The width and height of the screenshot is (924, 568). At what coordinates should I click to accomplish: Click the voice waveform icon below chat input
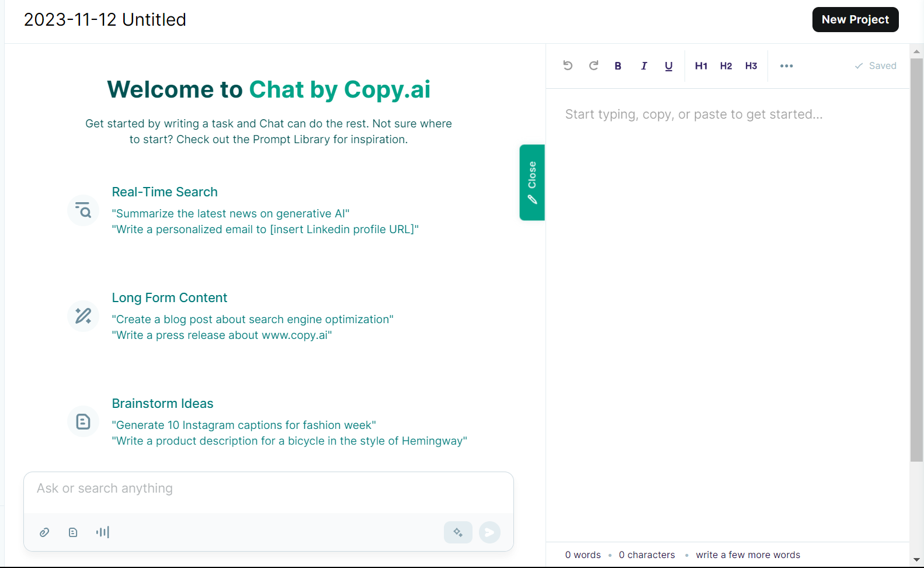pos(103,532)
